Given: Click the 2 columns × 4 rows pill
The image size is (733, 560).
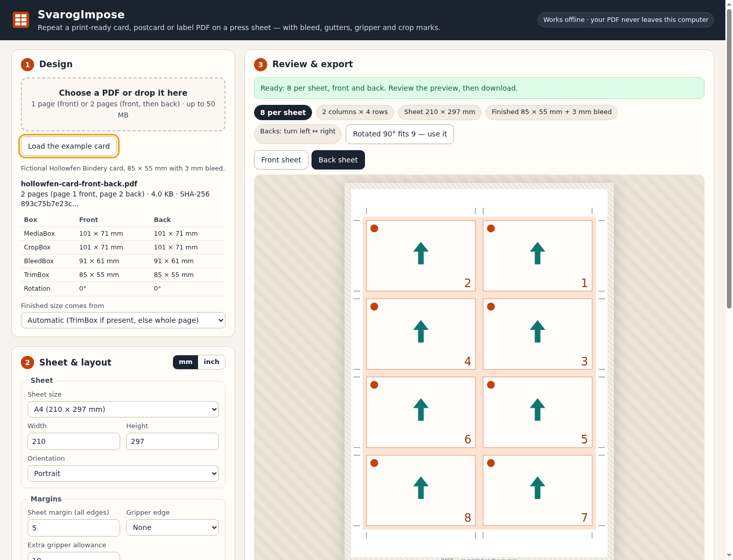Looking at the screenshot, I should click(355, 112).
